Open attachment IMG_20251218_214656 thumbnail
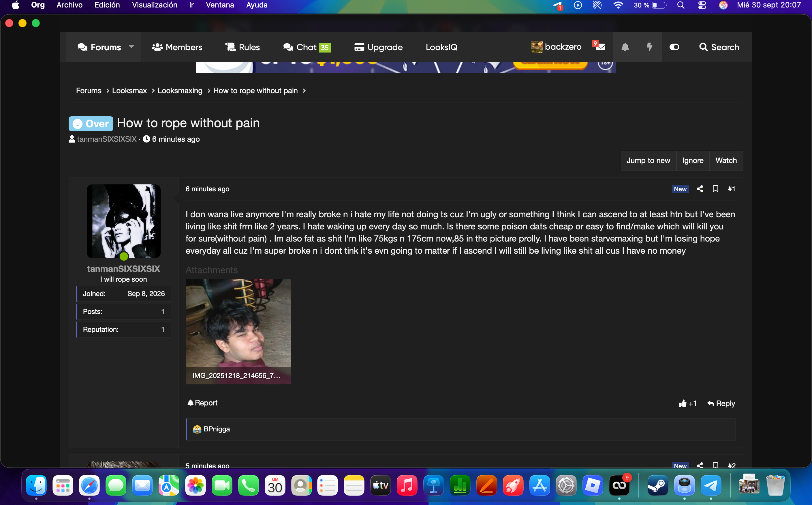This screenshot has height=505, width=812. 238,331
